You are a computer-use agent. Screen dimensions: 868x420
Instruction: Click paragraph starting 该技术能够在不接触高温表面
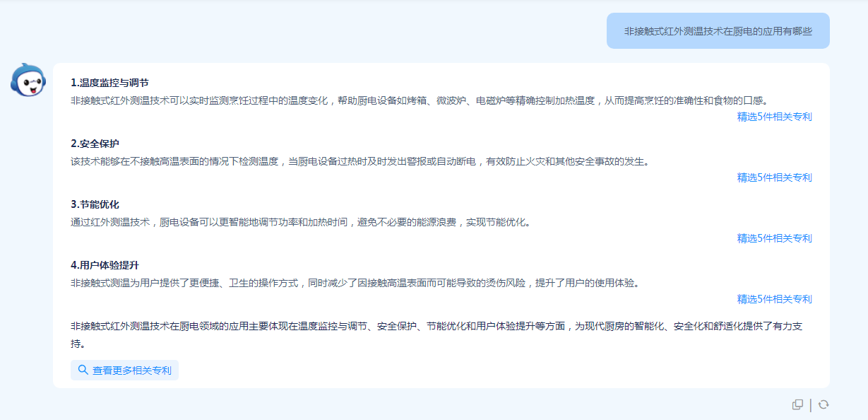(359, 161)
